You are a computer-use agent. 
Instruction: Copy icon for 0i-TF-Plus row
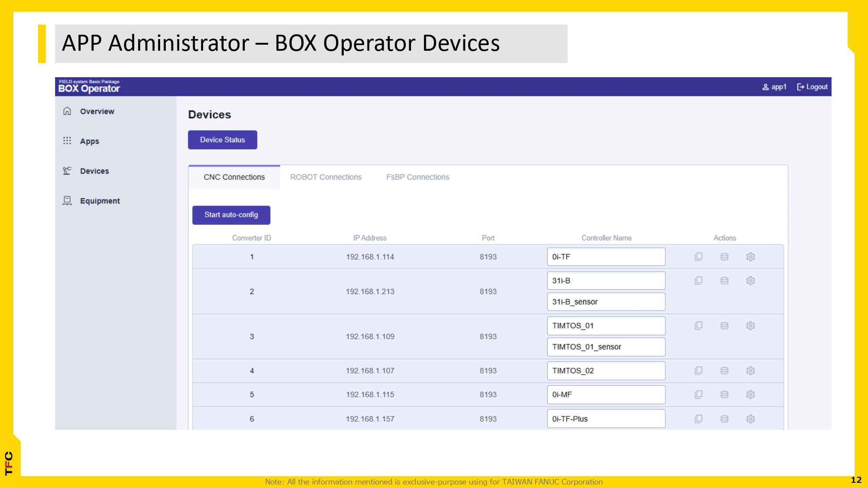click(698, 419)
